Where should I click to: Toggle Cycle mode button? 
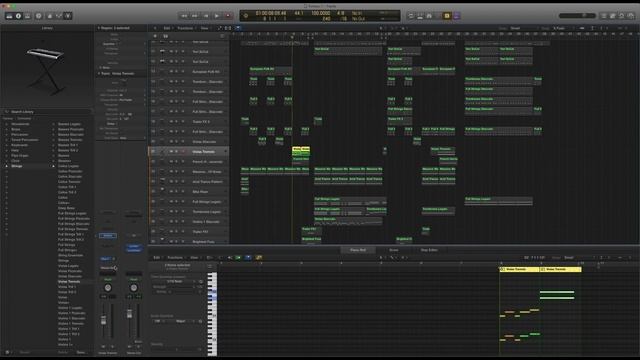click(411, 16)
